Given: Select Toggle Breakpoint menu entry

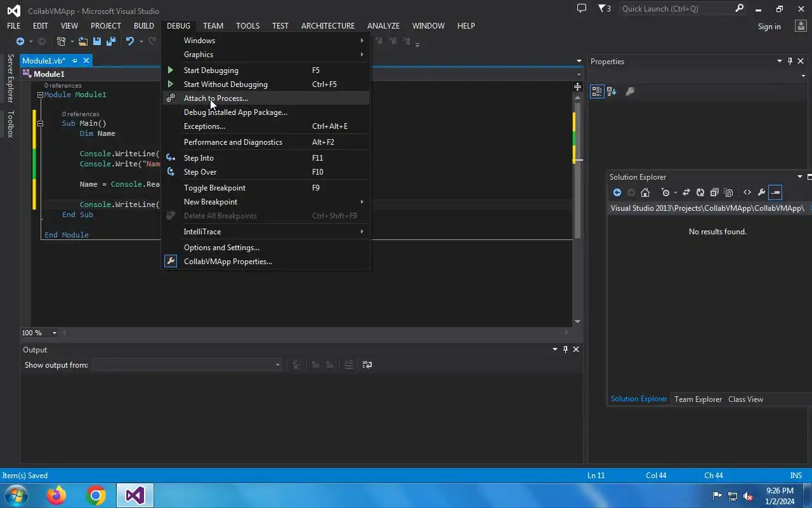Looking at the screenshot, I should 265,188.
